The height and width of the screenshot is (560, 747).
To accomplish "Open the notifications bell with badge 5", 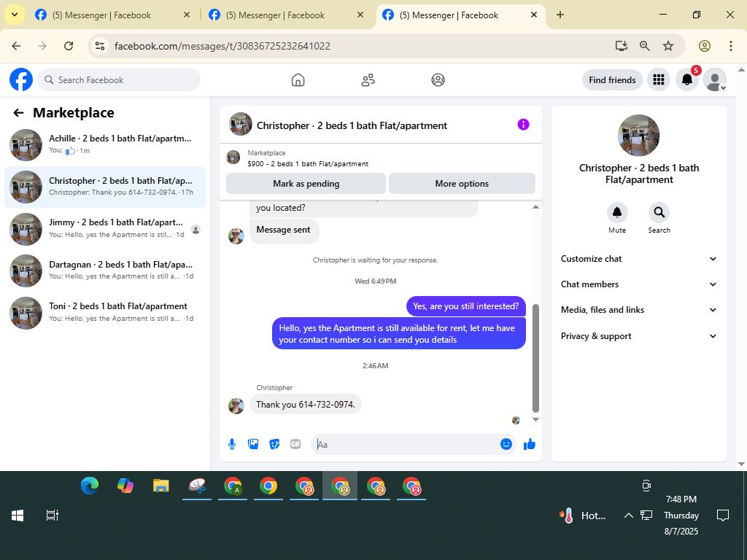I will [687, 79].
